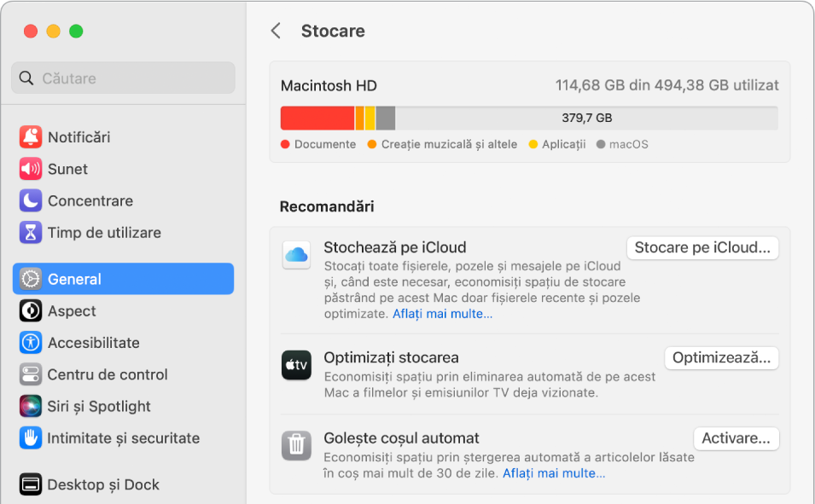
Task: Click Stocare pe iCloud button
Action: (702, 247)
